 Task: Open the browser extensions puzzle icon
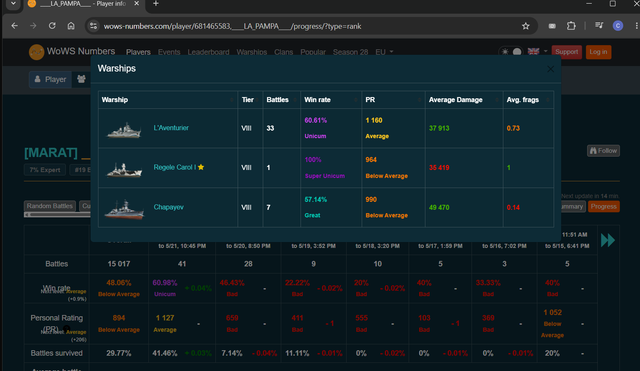click(x=571, y=26)
